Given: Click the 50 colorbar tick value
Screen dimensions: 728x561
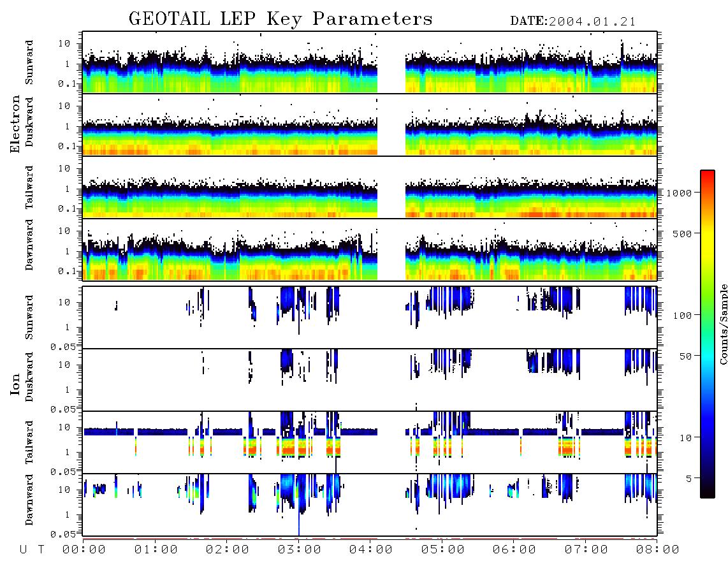Looking at the screenshot, I should tap(685, 356).
